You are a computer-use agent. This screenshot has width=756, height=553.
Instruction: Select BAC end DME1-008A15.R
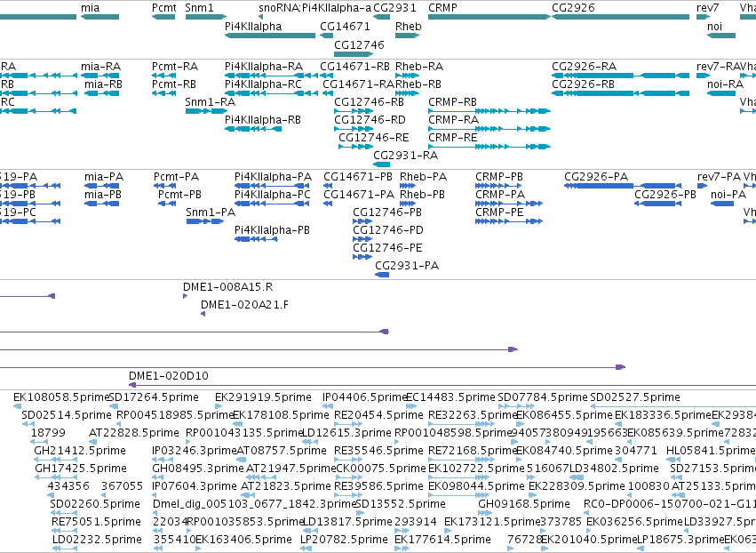tap(185, 296)
